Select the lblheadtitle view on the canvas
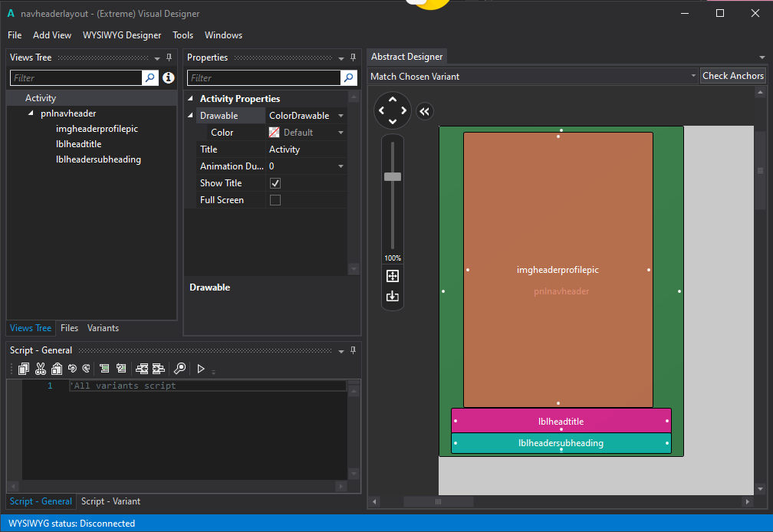 (x=561, y=421)
